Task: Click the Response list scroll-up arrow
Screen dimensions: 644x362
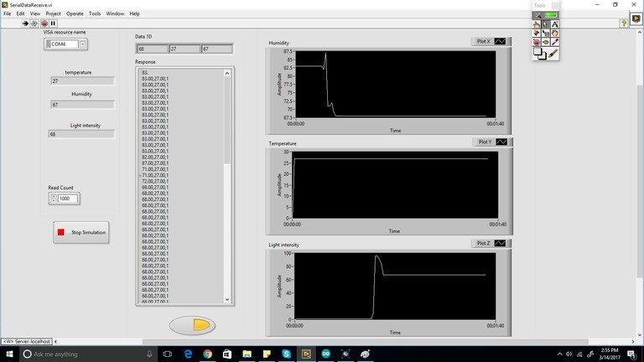Action: (x=227, y=73)
